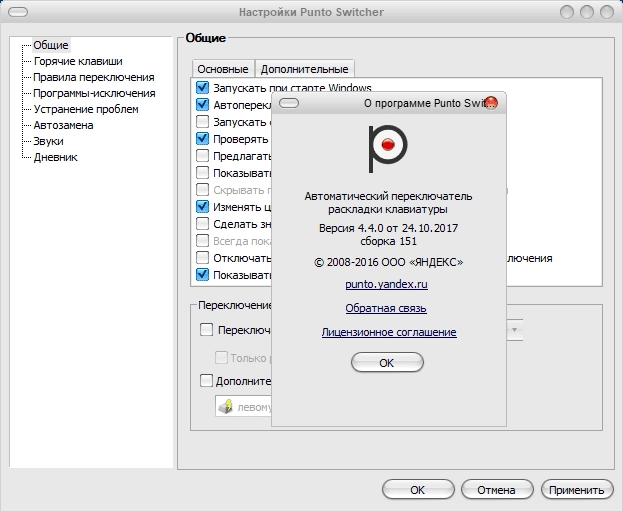Toggle the last checked 'Показывать' checkbox

203,275
